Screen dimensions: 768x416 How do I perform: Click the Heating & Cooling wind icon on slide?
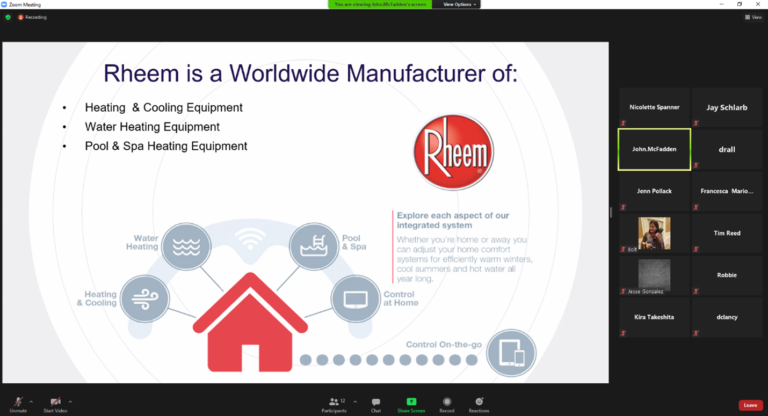pyautogui.click(x=145, y=299)
